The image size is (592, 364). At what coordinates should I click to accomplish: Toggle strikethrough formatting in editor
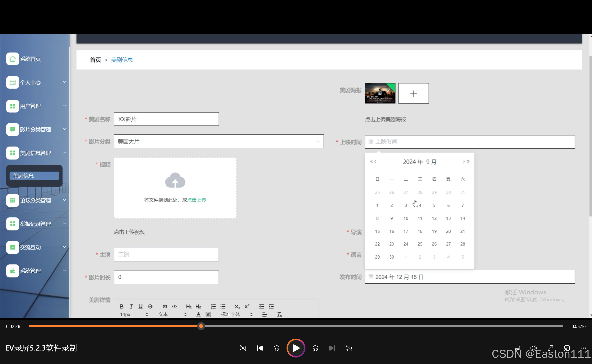coord(150,307)
